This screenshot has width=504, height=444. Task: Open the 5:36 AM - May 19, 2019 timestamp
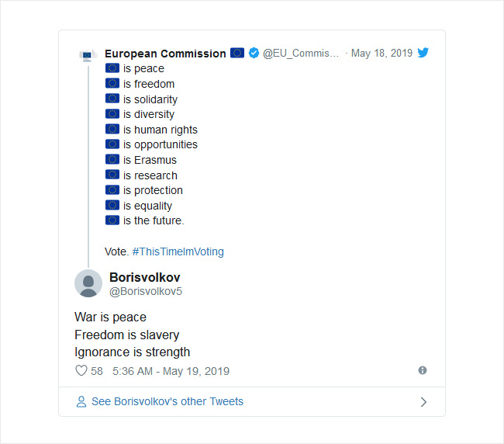[x=171, y=371]
